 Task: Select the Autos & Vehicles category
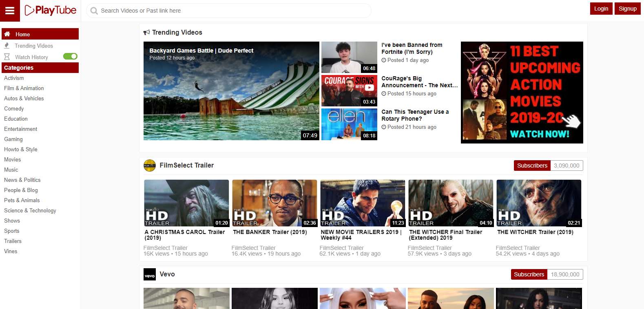tap(24, 98)
